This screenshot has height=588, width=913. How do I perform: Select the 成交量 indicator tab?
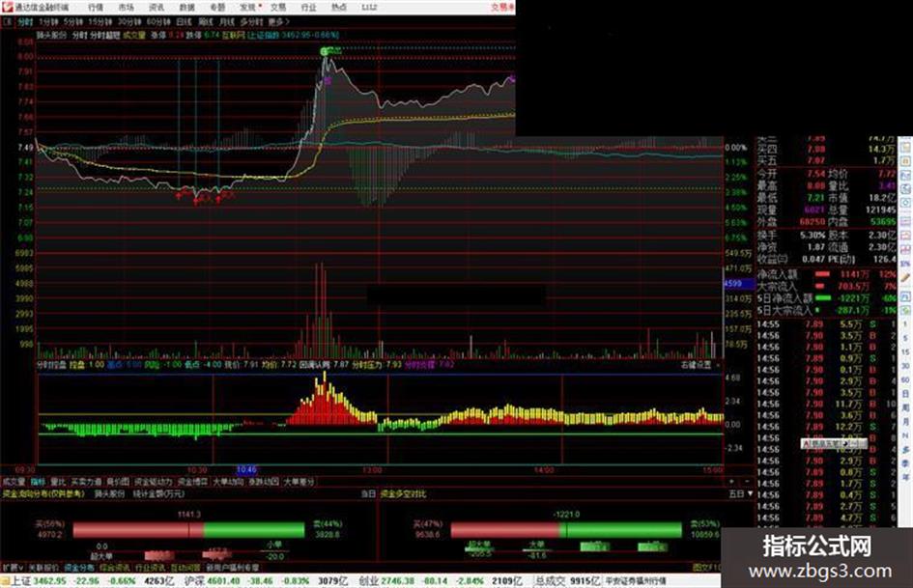coord(14,482)
